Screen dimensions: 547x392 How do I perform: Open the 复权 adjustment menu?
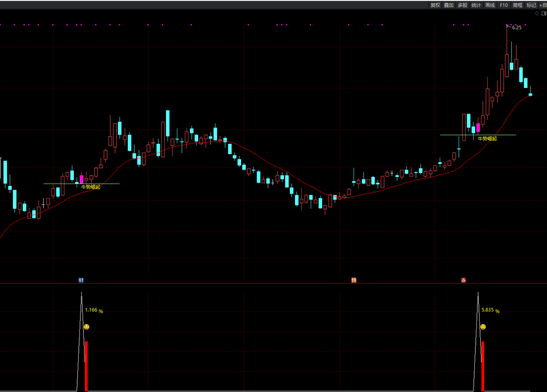point(435,5)
